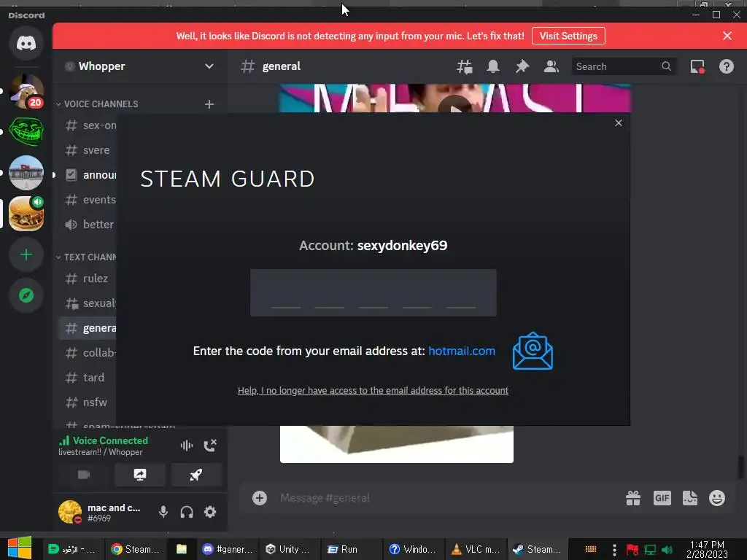This screenshot has width=747, height=560.
Task: Collapse the Voice Channels category
Action: [x=97, y=104]
